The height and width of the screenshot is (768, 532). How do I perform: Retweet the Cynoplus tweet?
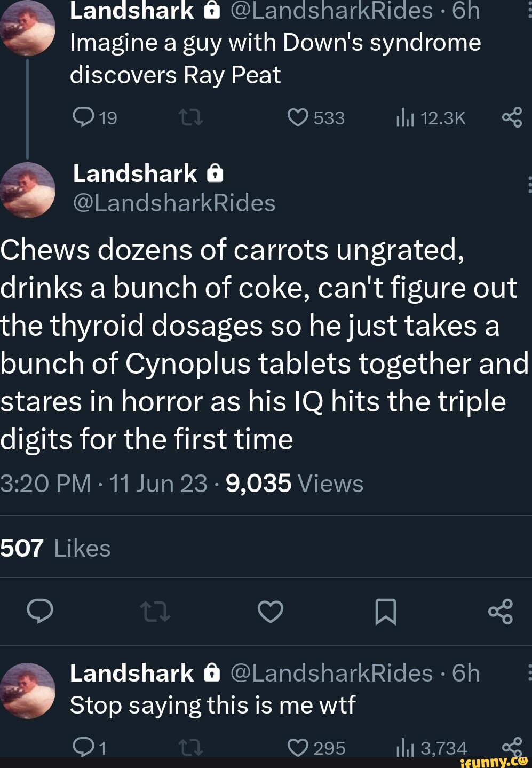click(x=156, y=613)
